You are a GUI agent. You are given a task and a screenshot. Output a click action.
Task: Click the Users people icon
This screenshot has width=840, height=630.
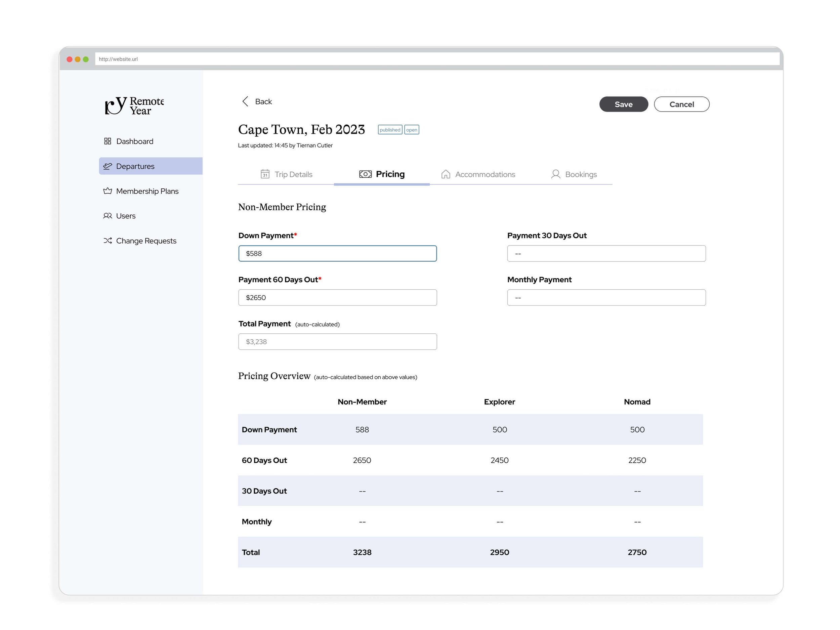(x=108, y=216)
